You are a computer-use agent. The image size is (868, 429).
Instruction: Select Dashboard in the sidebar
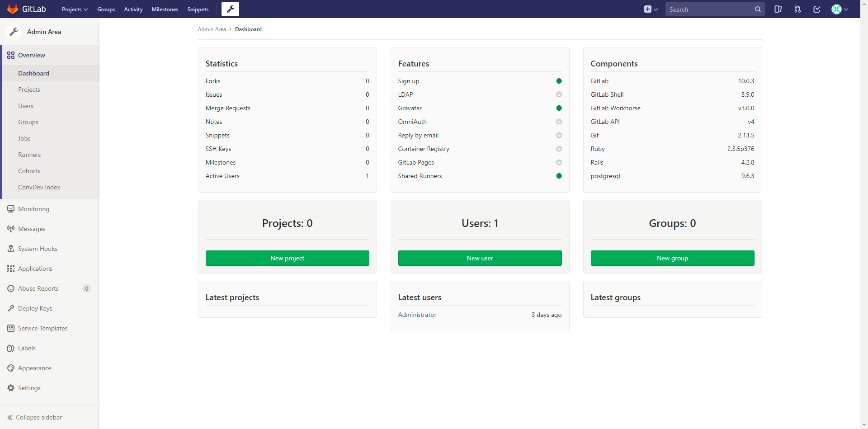tap(51, 73)
